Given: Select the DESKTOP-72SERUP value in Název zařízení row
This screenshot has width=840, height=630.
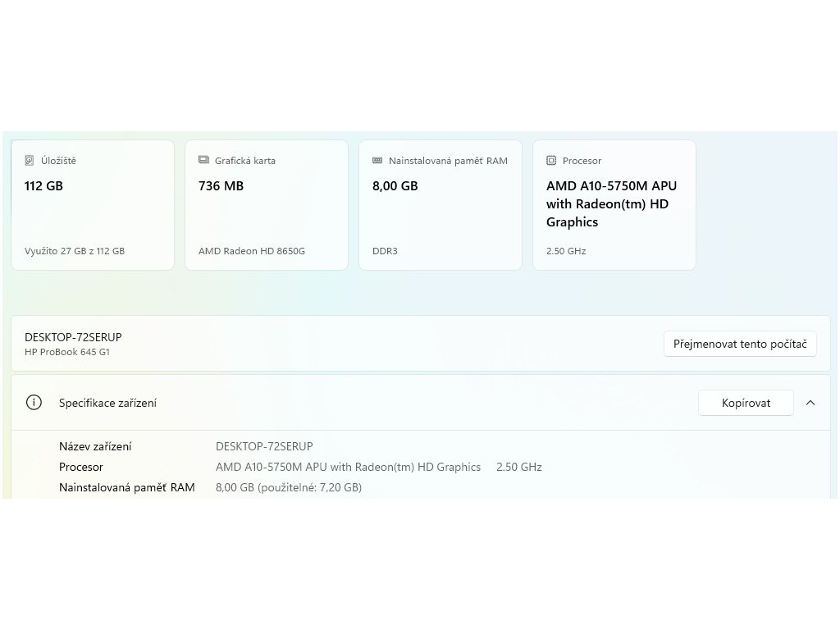Looking at the screenshot, I should tap(264, 446).
